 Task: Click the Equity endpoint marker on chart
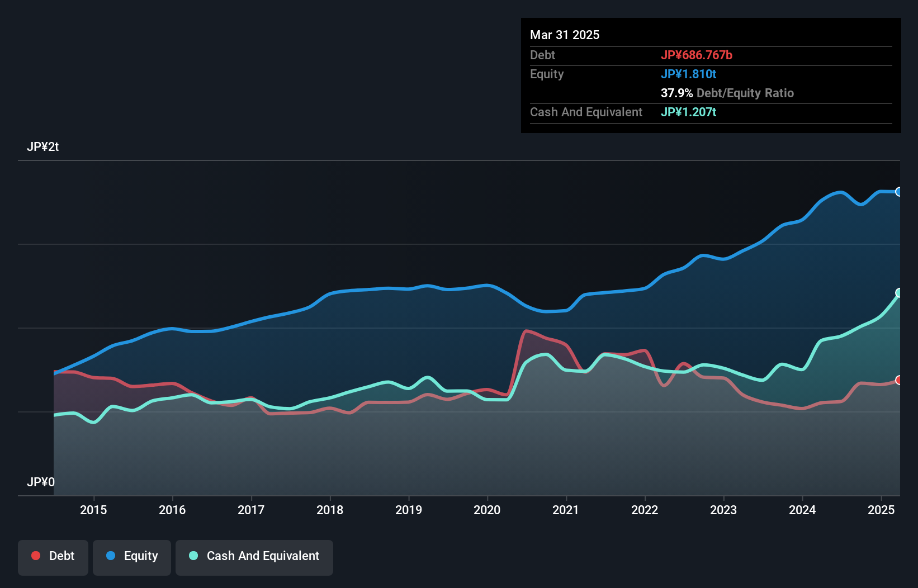pyautogui.click(x=899, y=192)
